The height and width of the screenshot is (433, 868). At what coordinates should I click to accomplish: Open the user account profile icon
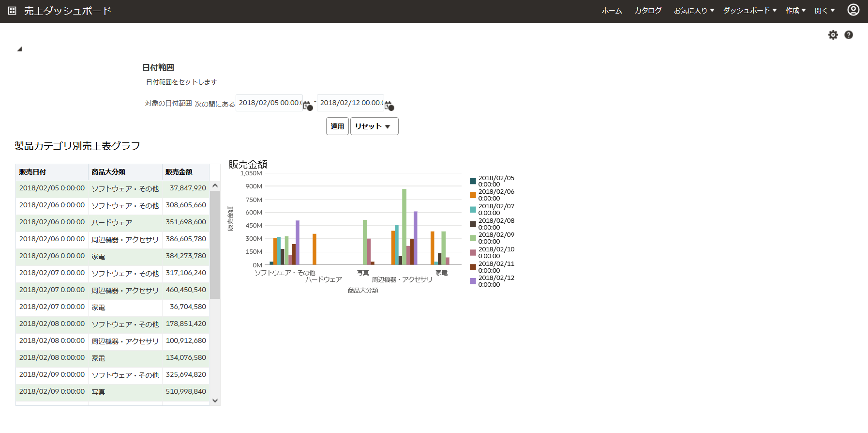point(853,10)
